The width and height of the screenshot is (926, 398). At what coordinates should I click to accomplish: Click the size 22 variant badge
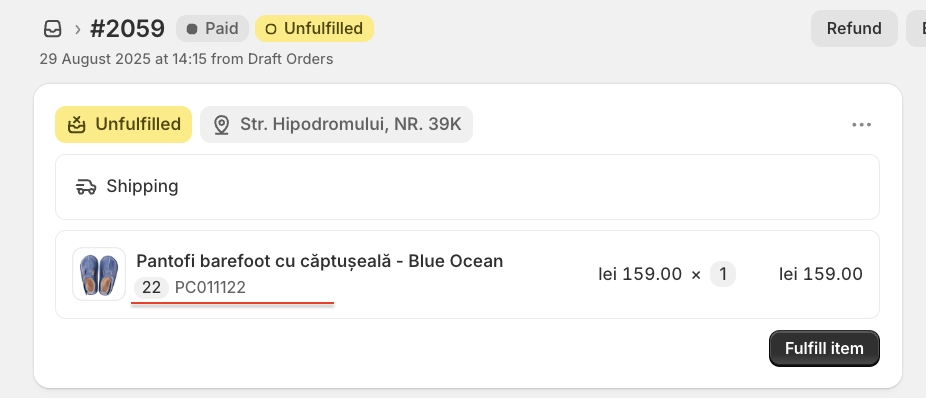152,288
